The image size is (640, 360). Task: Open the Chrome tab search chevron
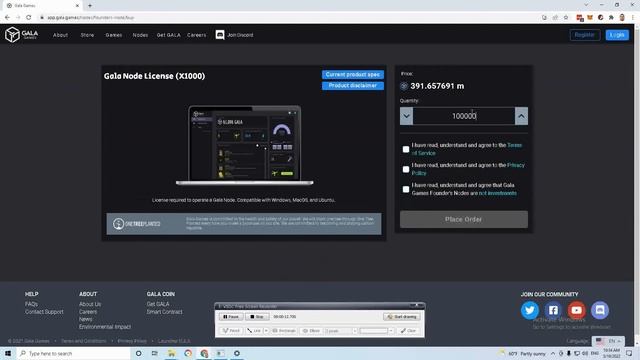[586, 5]
